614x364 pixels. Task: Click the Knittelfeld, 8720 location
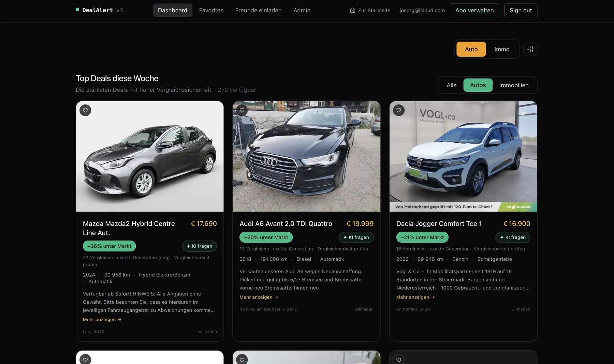(x=413, y=309)
